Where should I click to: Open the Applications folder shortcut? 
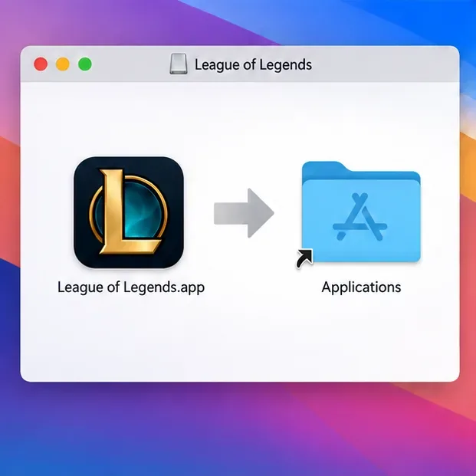(360, 212)
